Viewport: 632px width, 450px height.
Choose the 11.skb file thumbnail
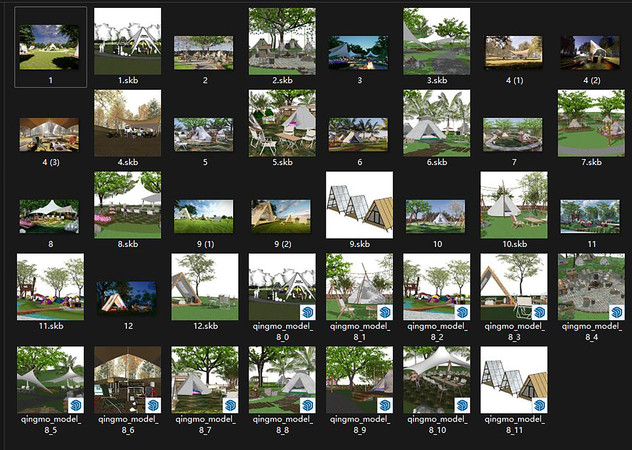[x=50, y=287]
